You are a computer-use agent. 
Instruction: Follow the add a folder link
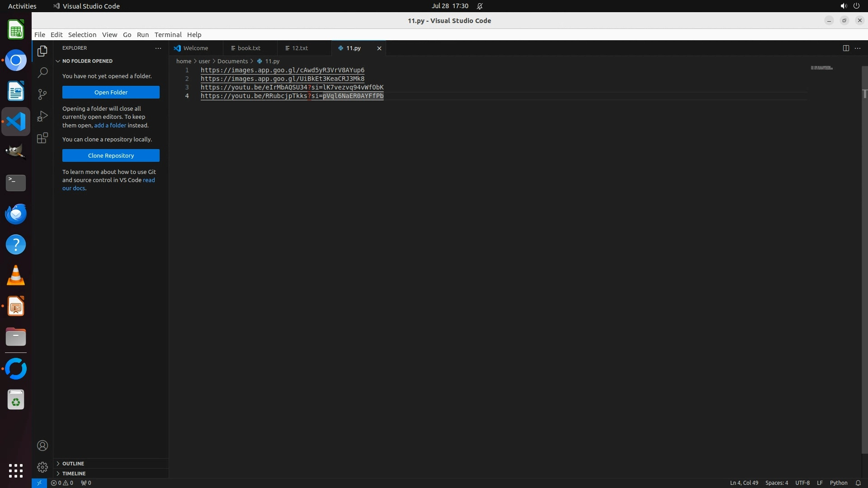[110, 125]
